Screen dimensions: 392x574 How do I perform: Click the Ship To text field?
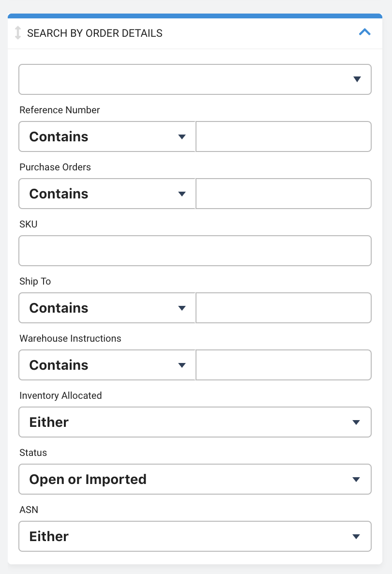[x=284, y=308]
